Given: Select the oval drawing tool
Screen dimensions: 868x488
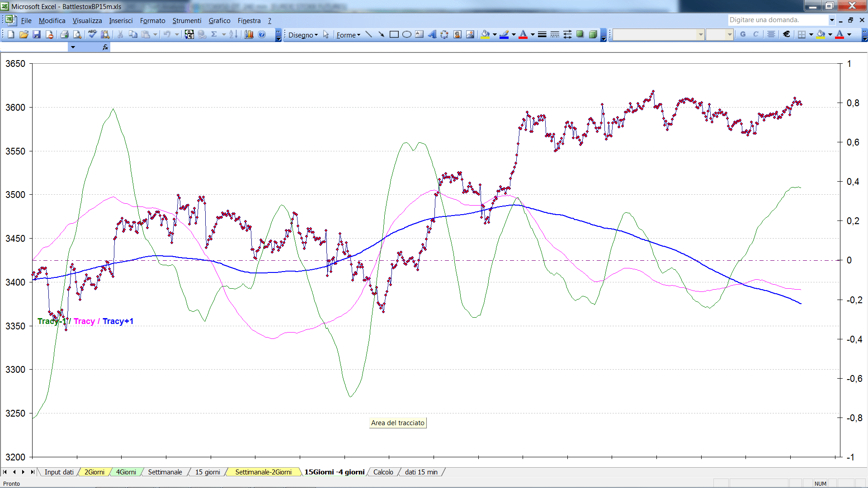Looking at the screenshot, I should (x=406, y=35).
